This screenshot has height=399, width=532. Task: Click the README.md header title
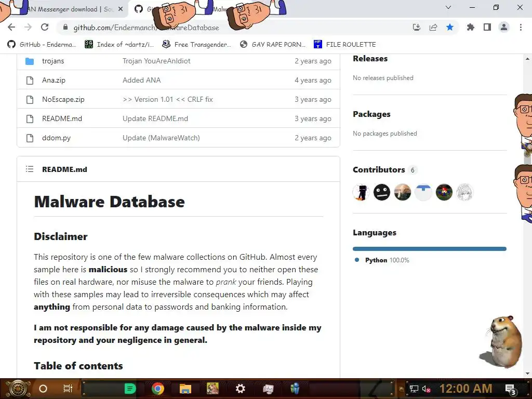point(64,169)
